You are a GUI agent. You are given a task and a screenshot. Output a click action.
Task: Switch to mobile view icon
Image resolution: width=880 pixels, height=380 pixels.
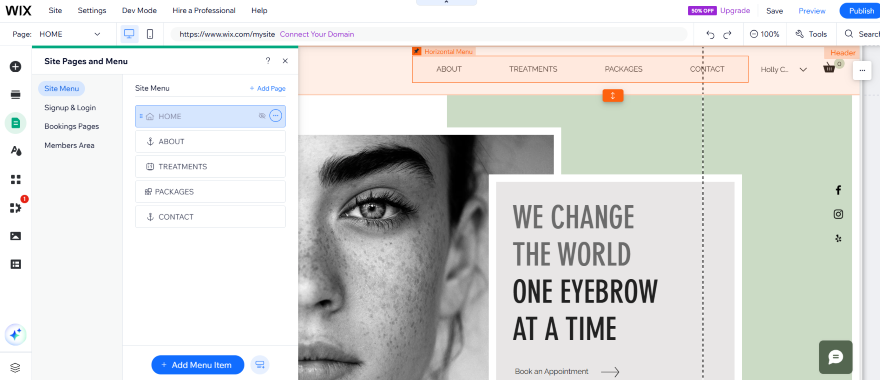[150, 34]
